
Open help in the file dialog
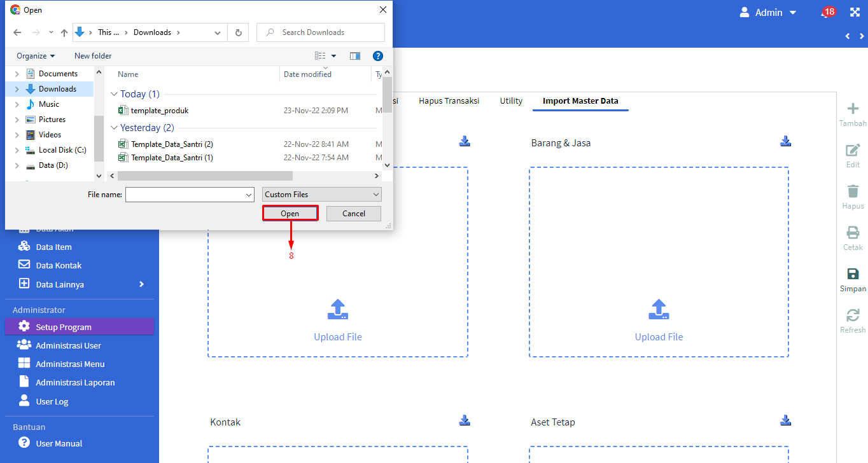[x=378, y=56]
